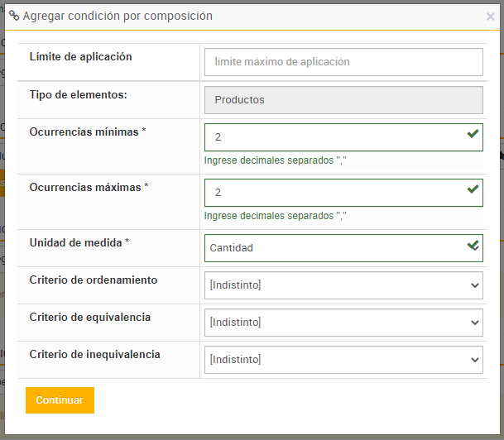Open Criterio de equivalencia combo box
Image resolution: width=504 pixels, height=440 pixels.
pyautogui.click(x=343, y=323)
